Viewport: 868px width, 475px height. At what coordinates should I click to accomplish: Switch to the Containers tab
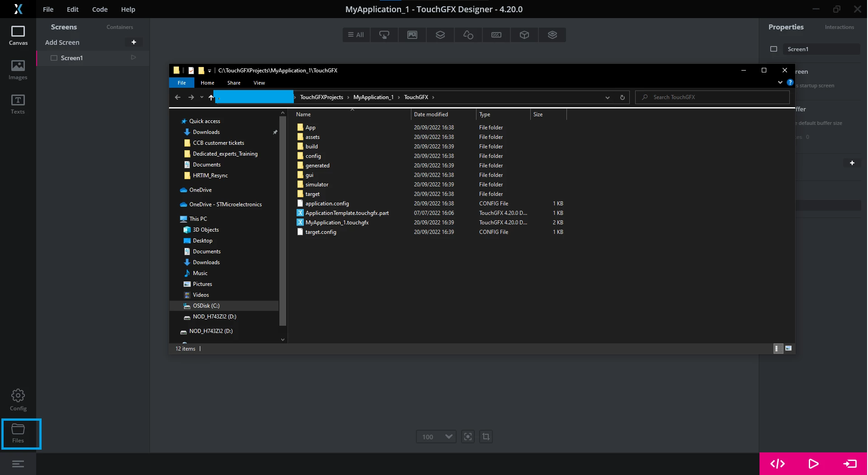120,27
